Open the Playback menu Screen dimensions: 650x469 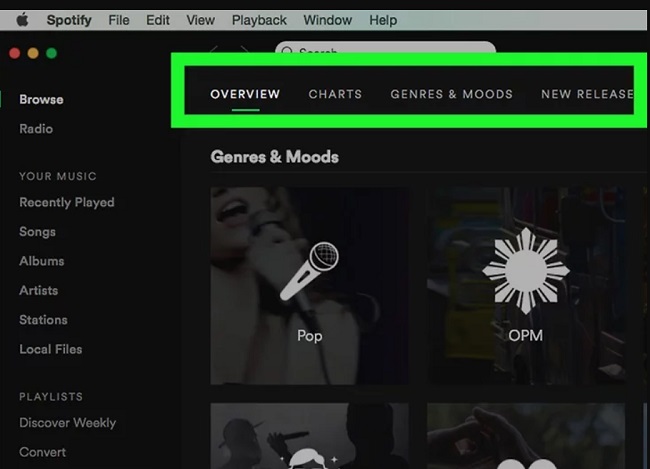coord(259,20)
